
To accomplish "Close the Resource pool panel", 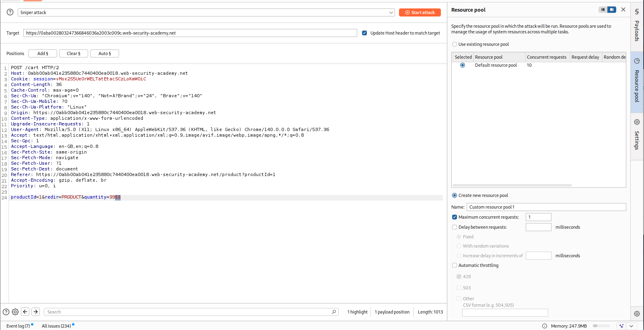I will click(623, 10).
